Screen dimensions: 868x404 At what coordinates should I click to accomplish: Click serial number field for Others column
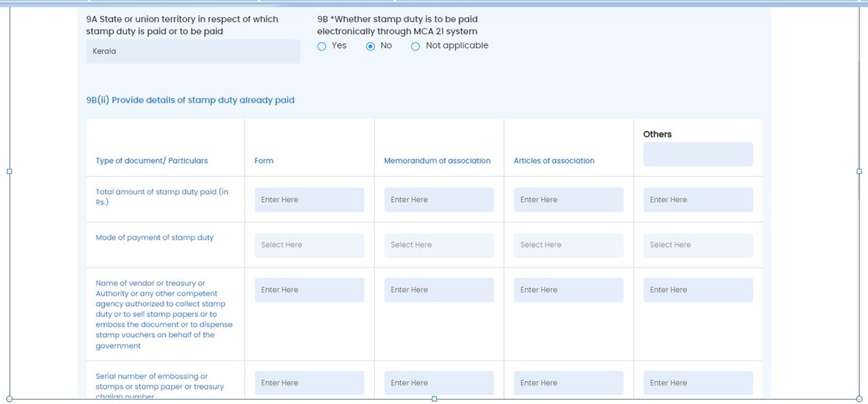click(x=698, y=383)
